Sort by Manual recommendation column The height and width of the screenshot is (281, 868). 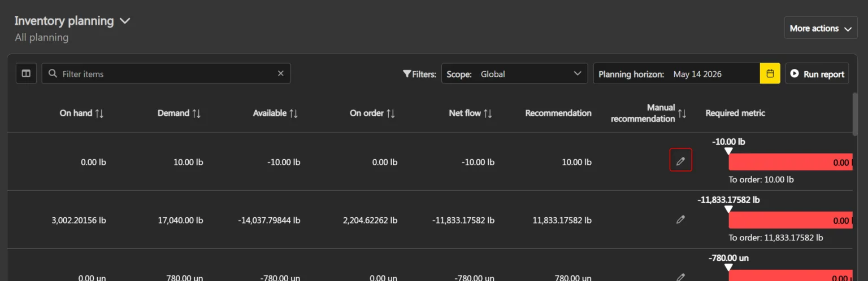coord(682,113)
